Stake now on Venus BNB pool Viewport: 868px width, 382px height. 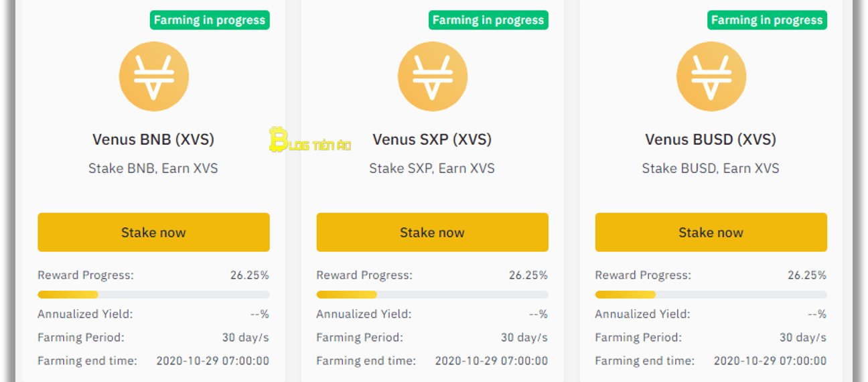[x=153, y=233]
